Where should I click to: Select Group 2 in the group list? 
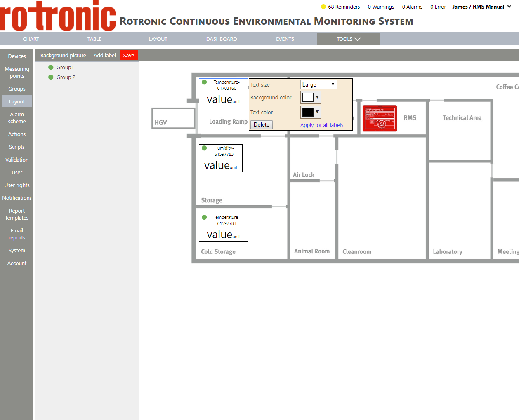coord(66,77)
